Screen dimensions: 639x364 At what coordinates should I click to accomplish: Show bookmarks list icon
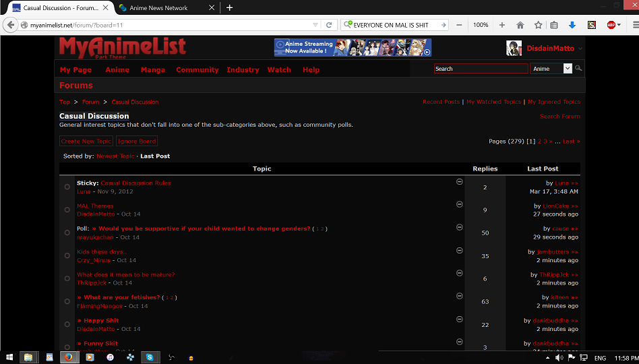(554, 25)
